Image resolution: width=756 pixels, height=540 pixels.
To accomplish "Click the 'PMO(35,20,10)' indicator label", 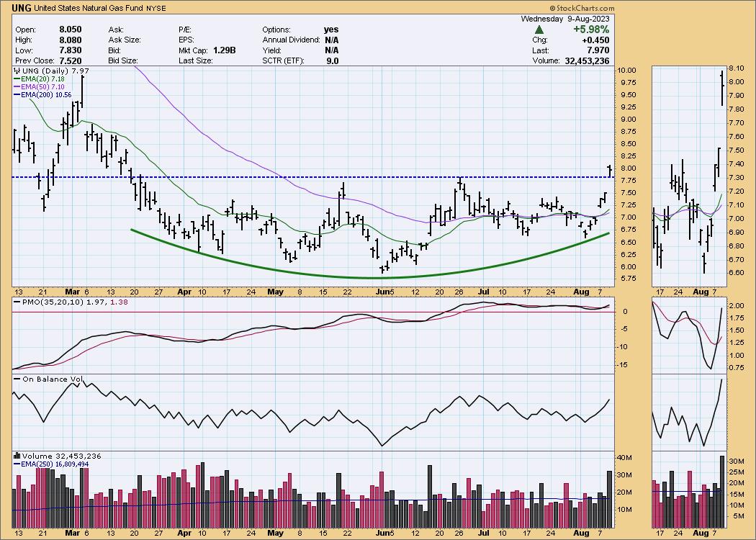I will click(53, 302).
